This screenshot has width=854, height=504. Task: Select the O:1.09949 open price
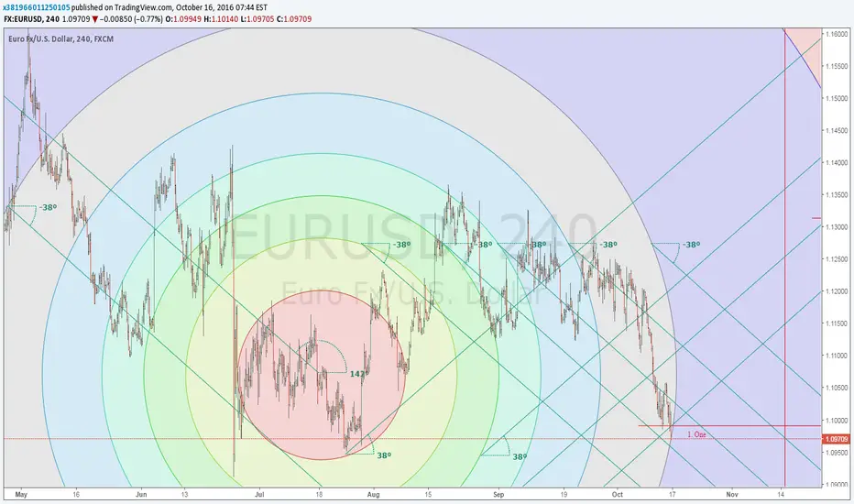183,19
